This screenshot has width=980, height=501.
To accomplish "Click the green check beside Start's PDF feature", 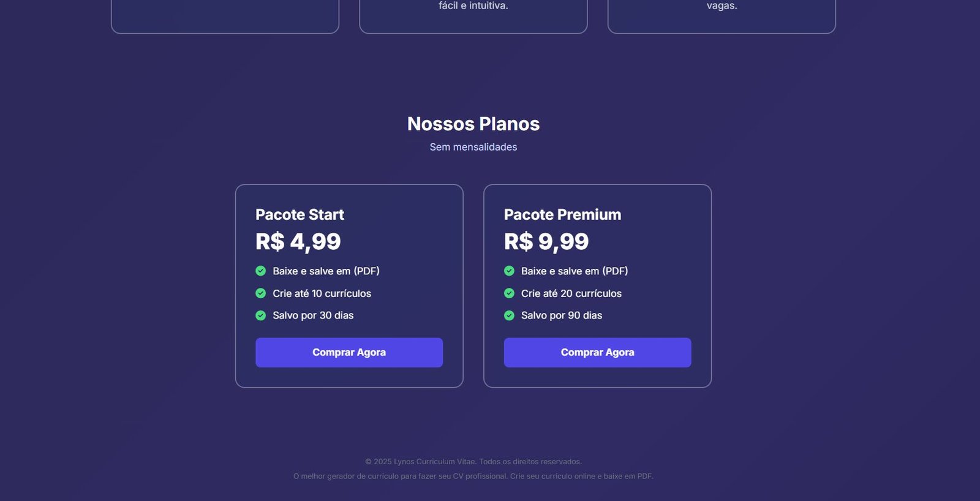I will pos(260,271).
